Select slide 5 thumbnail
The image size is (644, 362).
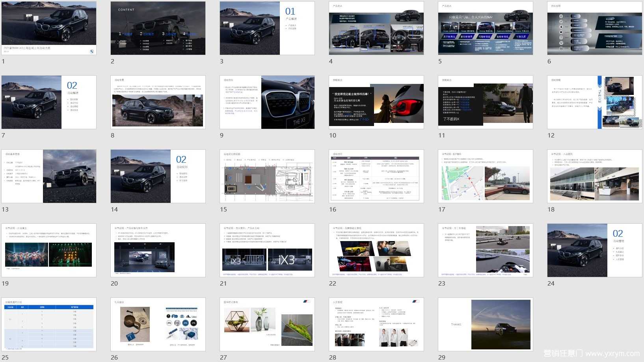coord(486,28)
